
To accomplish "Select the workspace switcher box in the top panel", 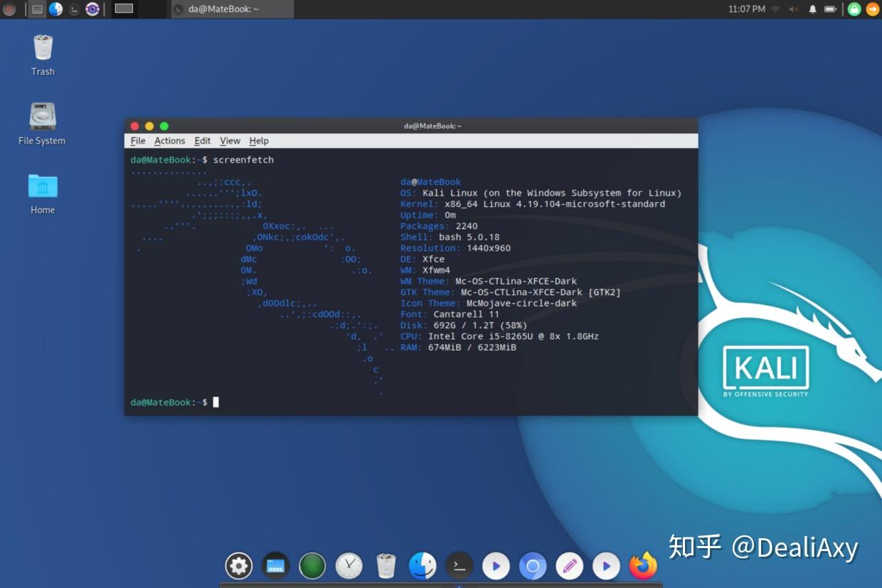I will [124, 9].
